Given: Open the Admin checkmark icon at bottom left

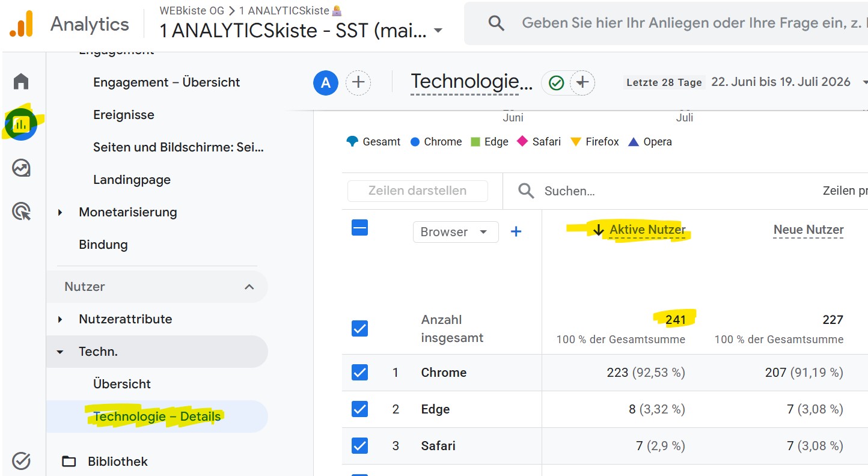Looking at the screenshot, I should tap(21, 461).
